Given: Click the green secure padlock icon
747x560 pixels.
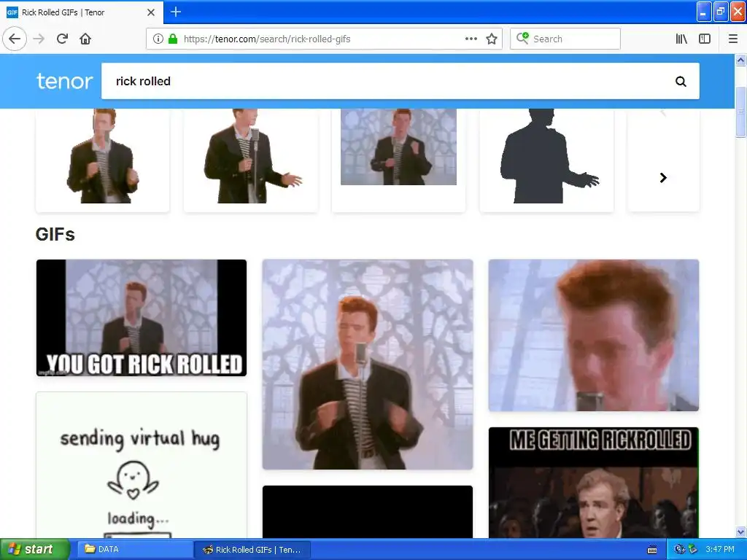Looking at the screenshot, I should point(173,39).
